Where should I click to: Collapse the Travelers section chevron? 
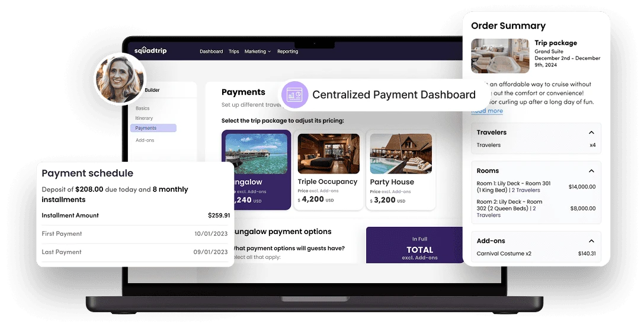tap(591, 133)
